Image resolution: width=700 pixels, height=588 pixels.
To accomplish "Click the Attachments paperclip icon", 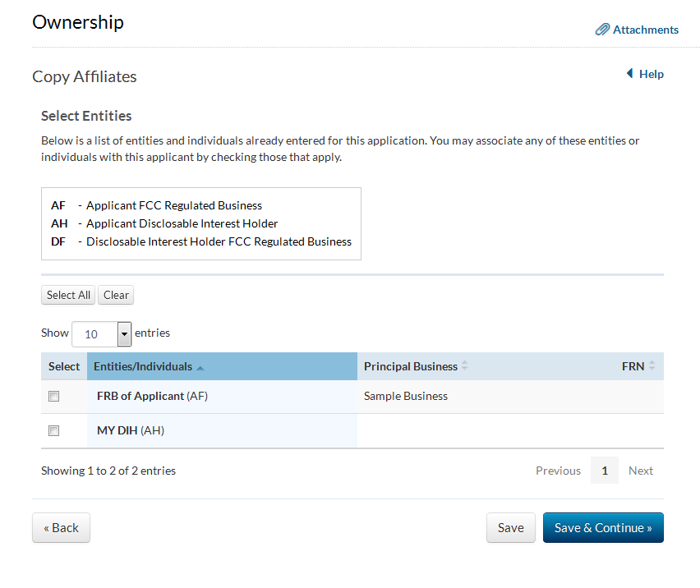I will 602,30.
